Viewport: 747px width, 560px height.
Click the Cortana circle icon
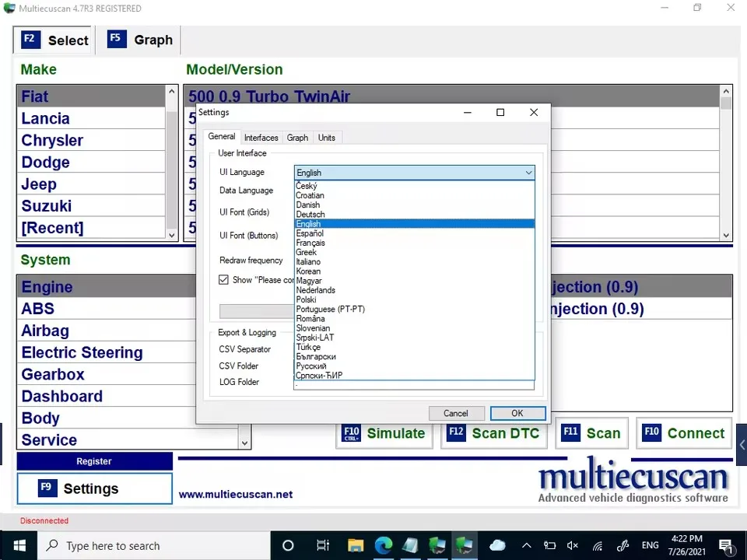tap(288, 545)
